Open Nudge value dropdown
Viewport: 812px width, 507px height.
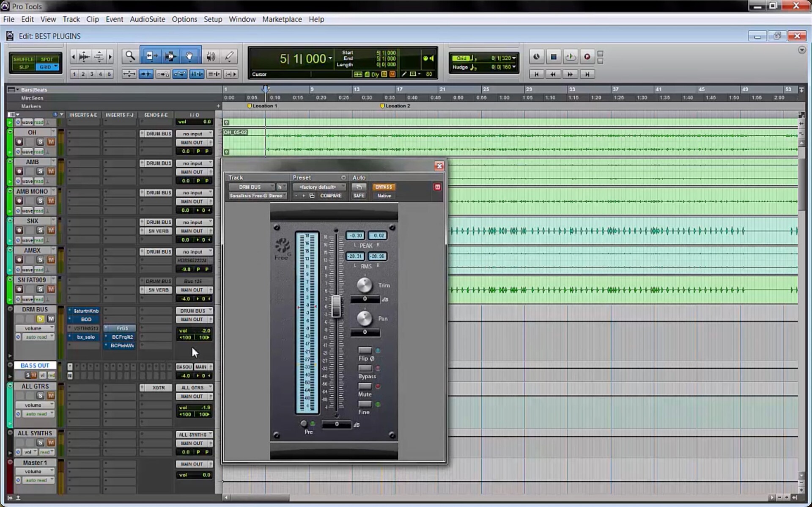[x=514, y=67]
